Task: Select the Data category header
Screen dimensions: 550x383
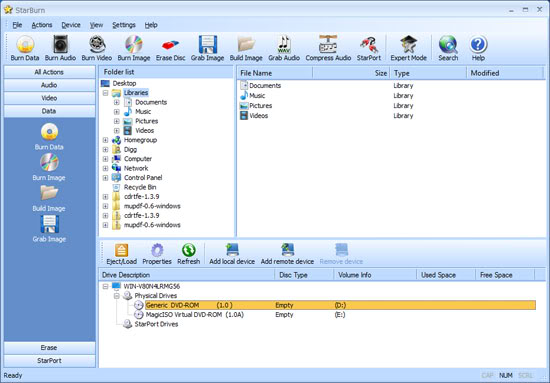Action: (49, 111)
